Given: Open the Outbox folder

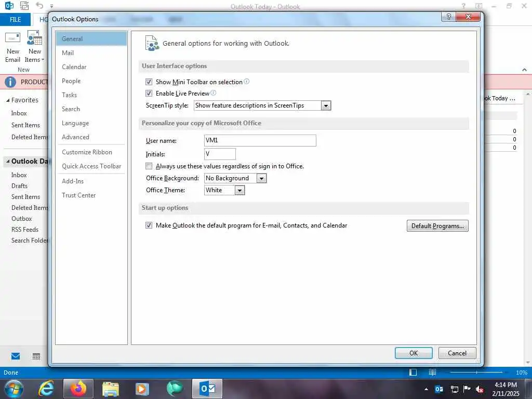Looking at the screenshot, I should coord(22,219).
